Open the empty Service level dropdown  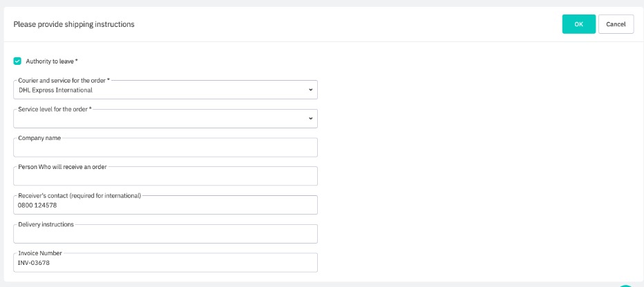click(166, 119)
